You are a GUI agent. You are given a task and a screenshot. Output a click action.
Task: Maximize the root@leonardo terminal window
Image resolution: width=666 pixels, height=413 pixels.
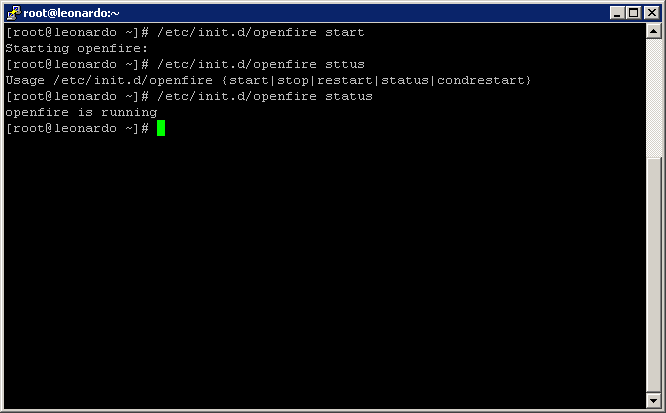[x=633, y=13]
